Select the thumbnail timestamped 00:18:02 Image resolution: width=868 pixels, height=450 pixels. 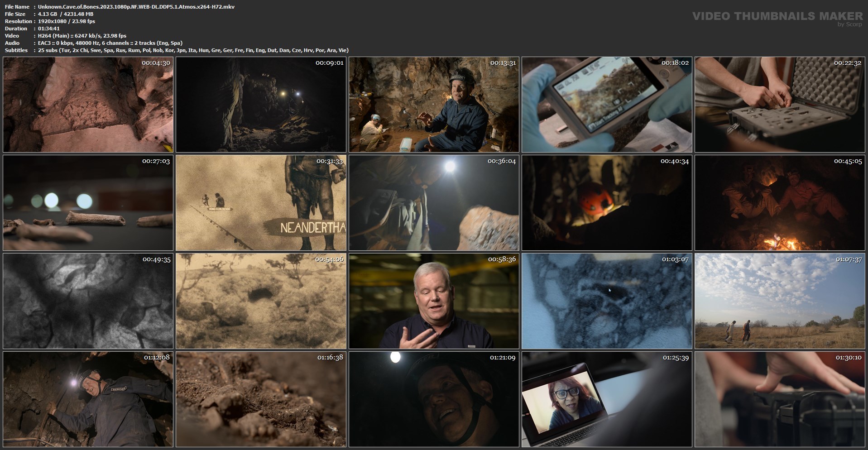click(x=607, y=105)
